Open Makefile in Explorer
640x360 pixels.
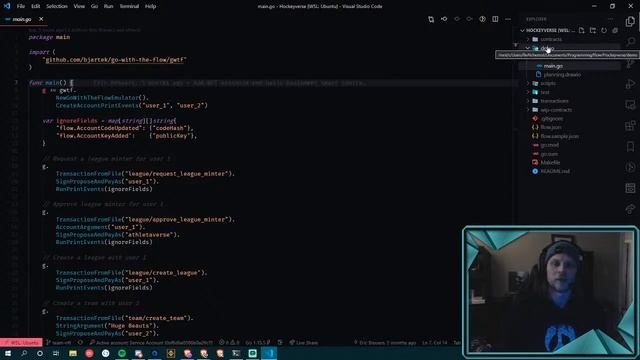[x=550, y=162]
